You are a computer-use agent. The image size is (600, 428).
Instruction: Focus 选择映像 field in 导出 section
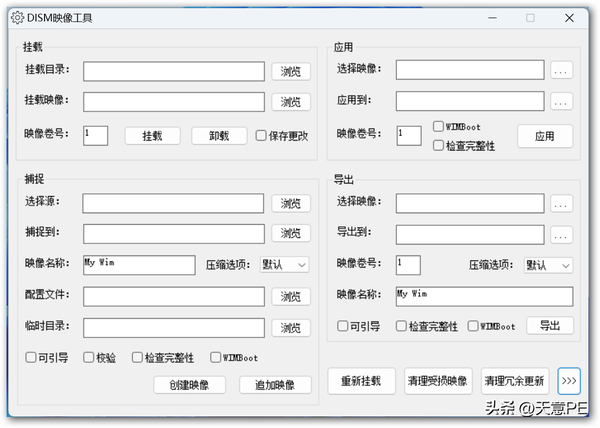(x=470, y=203)
